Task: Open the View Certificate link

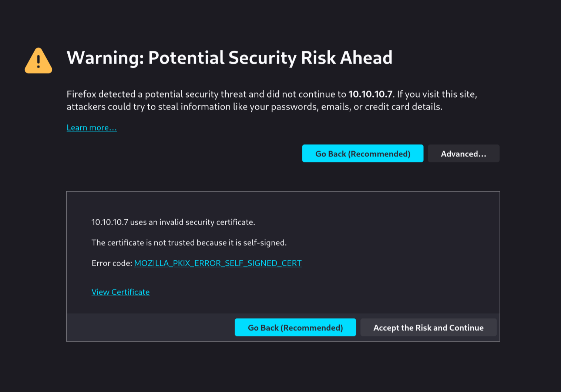Action: coord(121,292)
